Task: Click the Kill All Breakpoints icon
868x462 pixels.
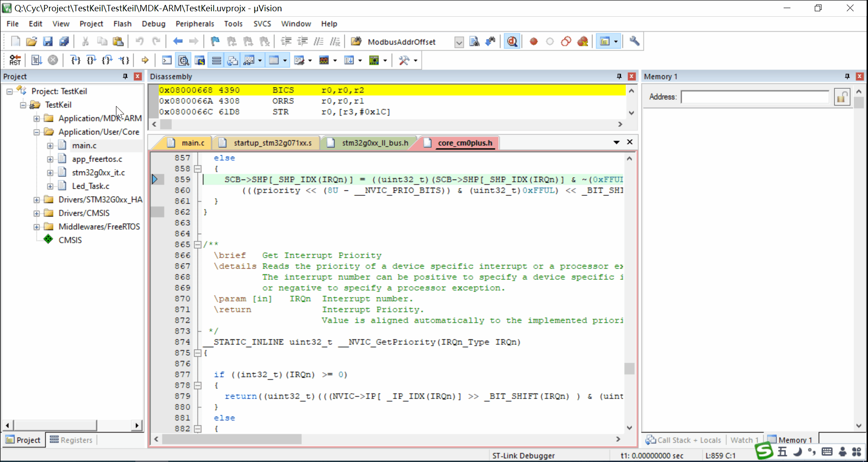Action: 582,42
